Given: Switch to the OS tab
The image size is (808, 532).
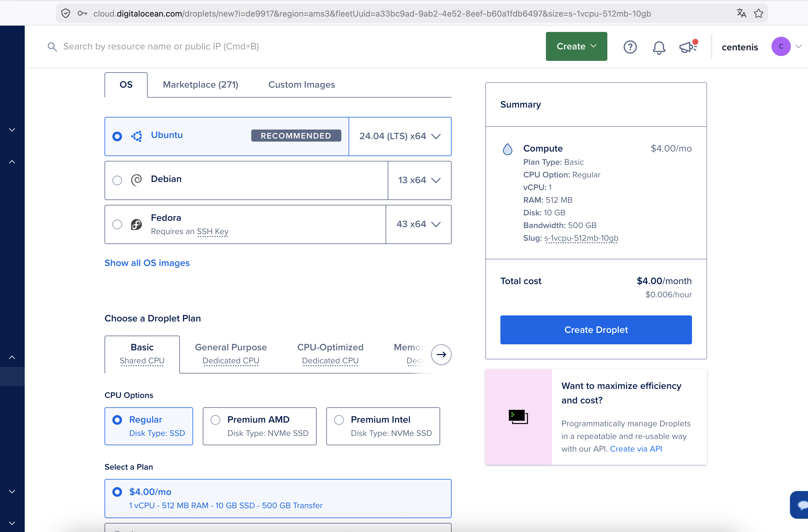Looking at the screenshot, I should point(126,85).
